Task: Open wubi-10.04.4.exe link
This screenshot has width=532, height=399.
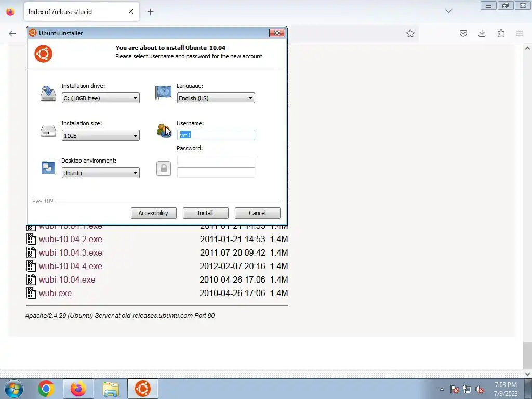Action: [71, 267]
